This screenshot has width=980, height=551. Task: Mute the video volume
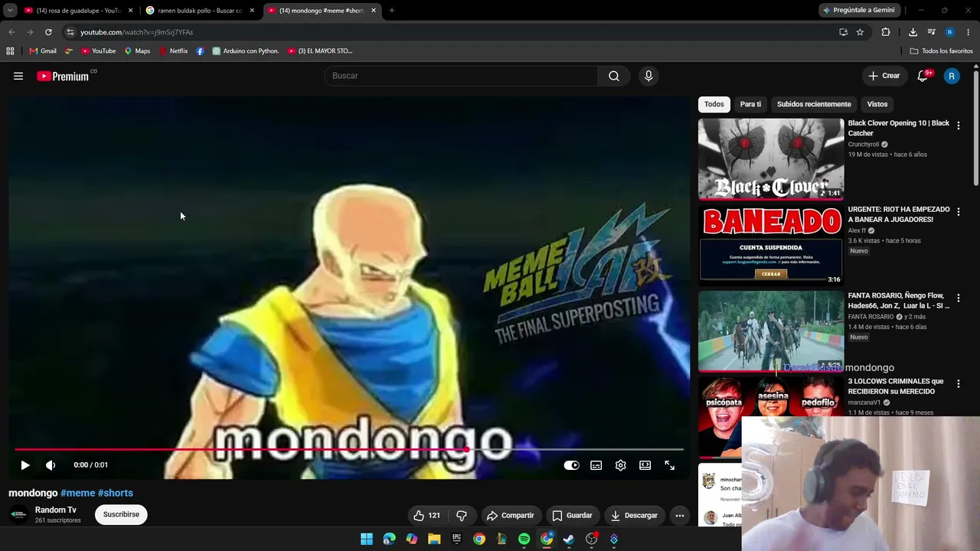51,465
